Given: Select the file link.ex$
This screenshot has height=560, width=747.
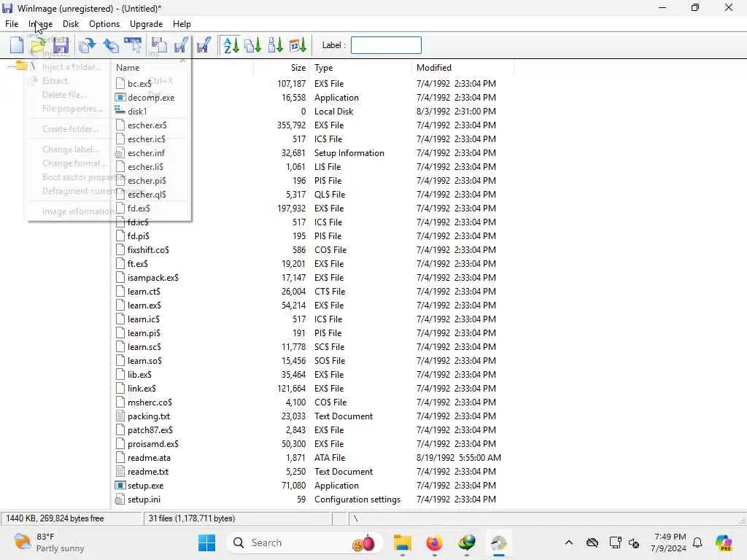Looking at the screenshot, I should (x=142, y=388).
